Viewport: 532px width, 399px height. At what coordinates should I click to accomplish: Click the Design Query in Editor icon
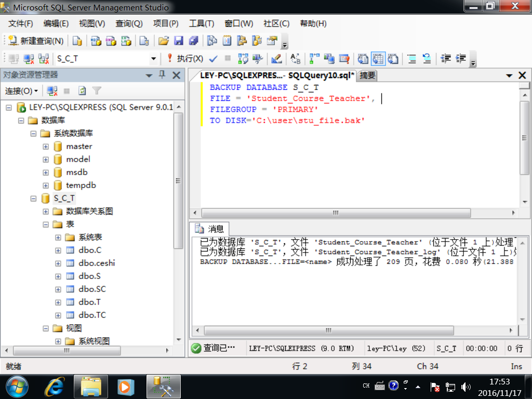pos(276,59)
